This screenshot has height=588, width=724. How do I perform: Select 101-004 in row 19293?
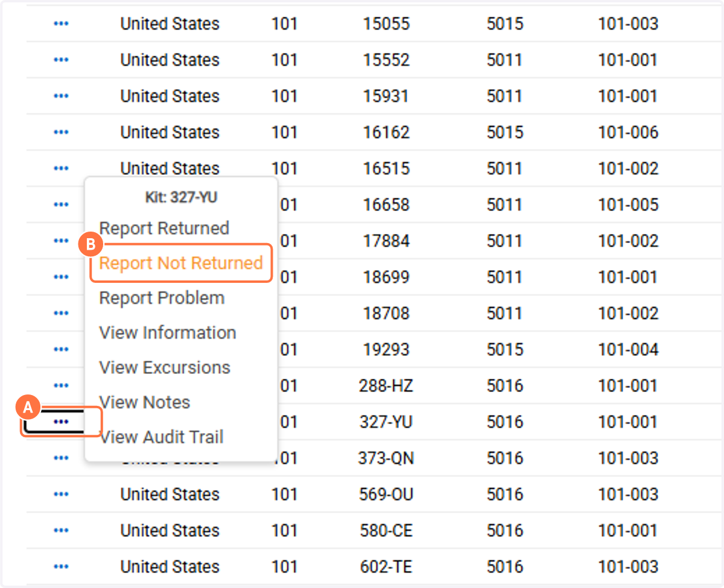tap(628, 350)
